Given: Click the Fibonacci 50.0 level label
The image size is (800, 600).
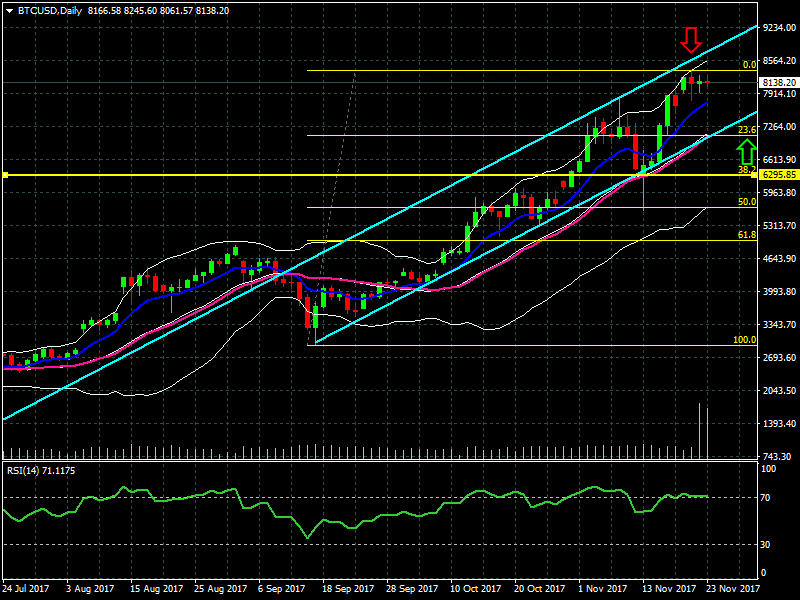Looking at the screenshot, I should pyautogui.click(x=747, y=202).
